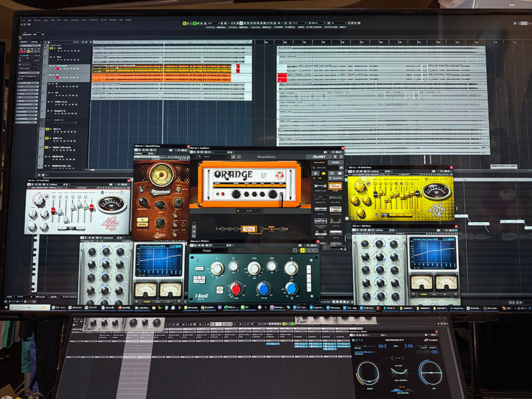Switch to the TONEX tab in AmpliTube browser
Screen dimensions: 532x399
[x=335, y=162]
